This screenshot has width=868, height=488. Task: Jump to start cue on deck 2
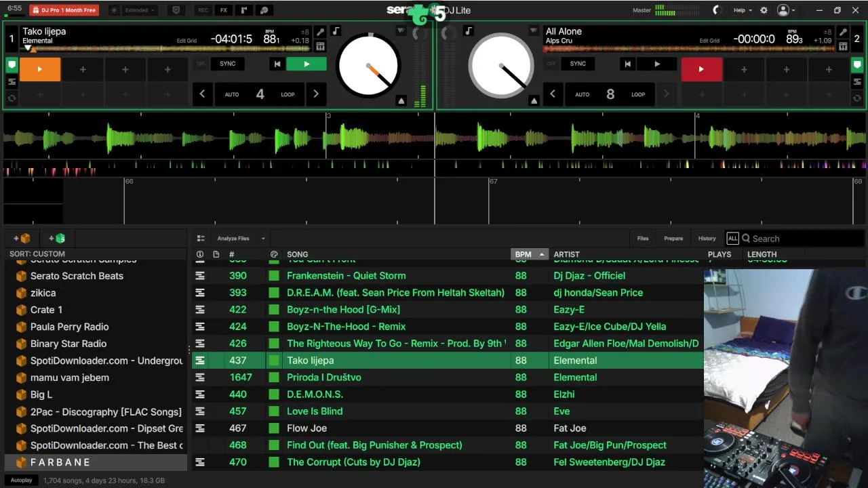628,64
